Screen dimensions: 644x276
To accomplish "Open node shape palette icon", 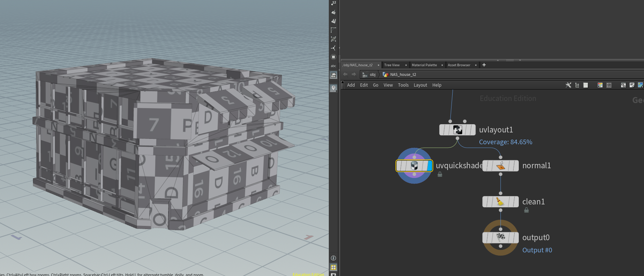I will (609, 85).
